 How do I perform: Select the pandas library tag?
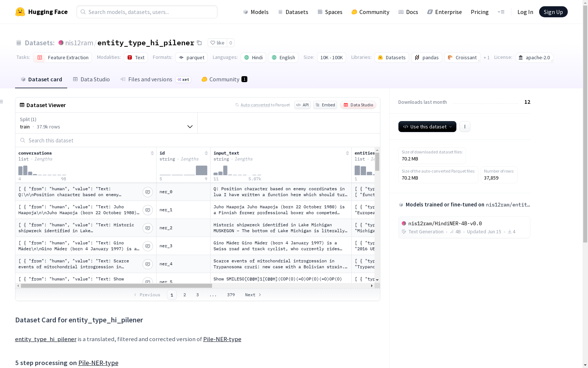pyautogui.click(x=427, y=57)
